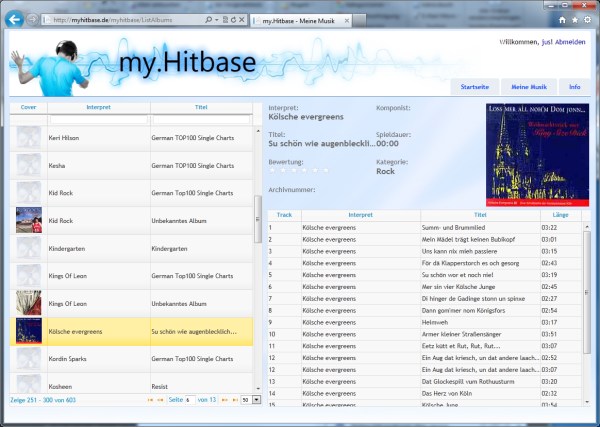Click Kid Rock Unbekanntes Album cover thumbnail
Image resolution: width=600 pixels, height=427 pixels.
pyautogui.click(x=29, y=220)
